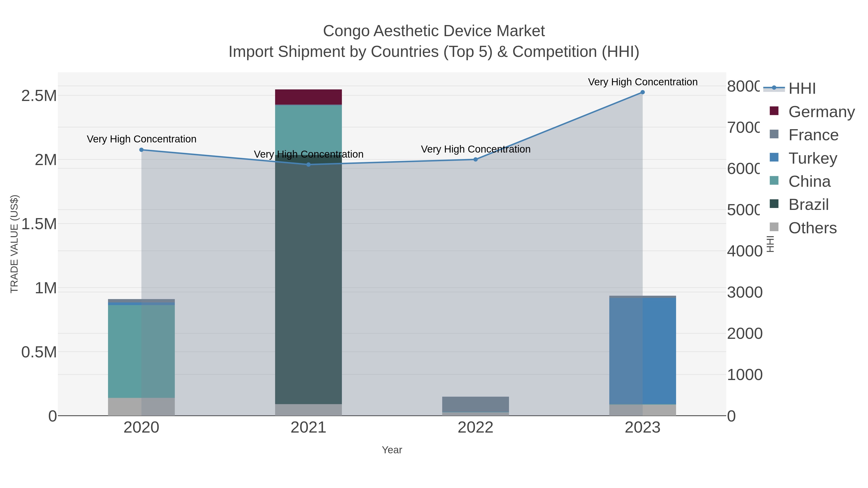Image resolution: width=868 pixels, height=488 pixels.
Task: Select the 2021 HHI data point
Action: pos(308,164)
